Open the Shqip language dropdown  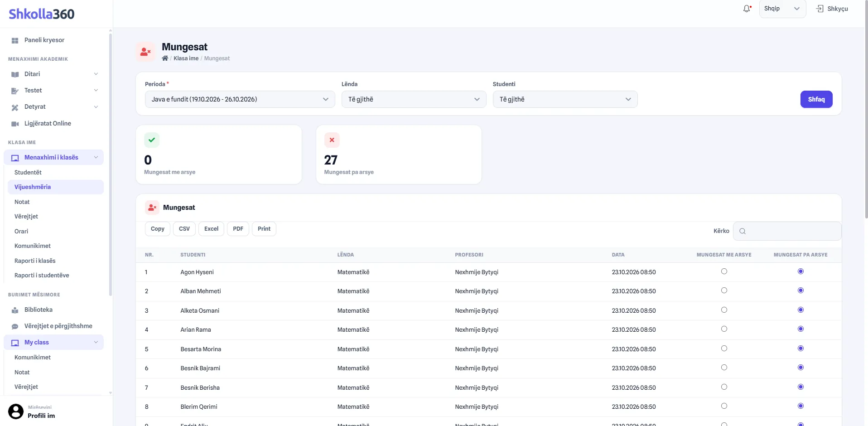782,9
